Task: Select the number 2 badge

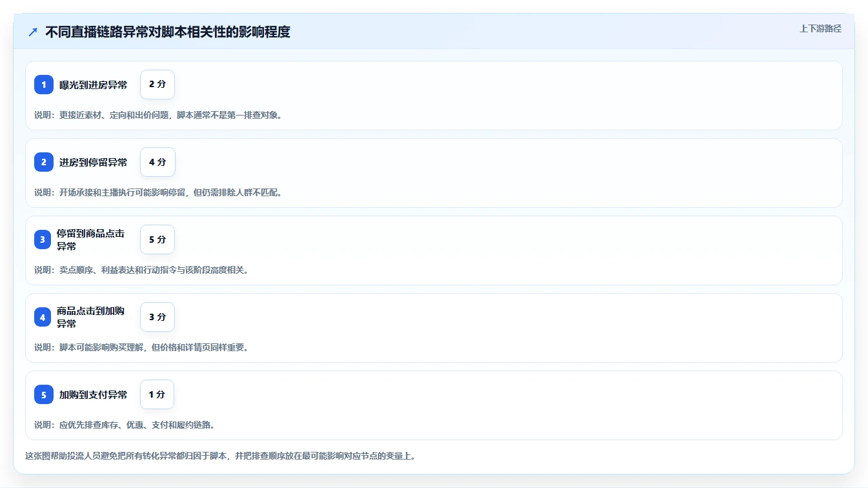Action: coord(44,162)
